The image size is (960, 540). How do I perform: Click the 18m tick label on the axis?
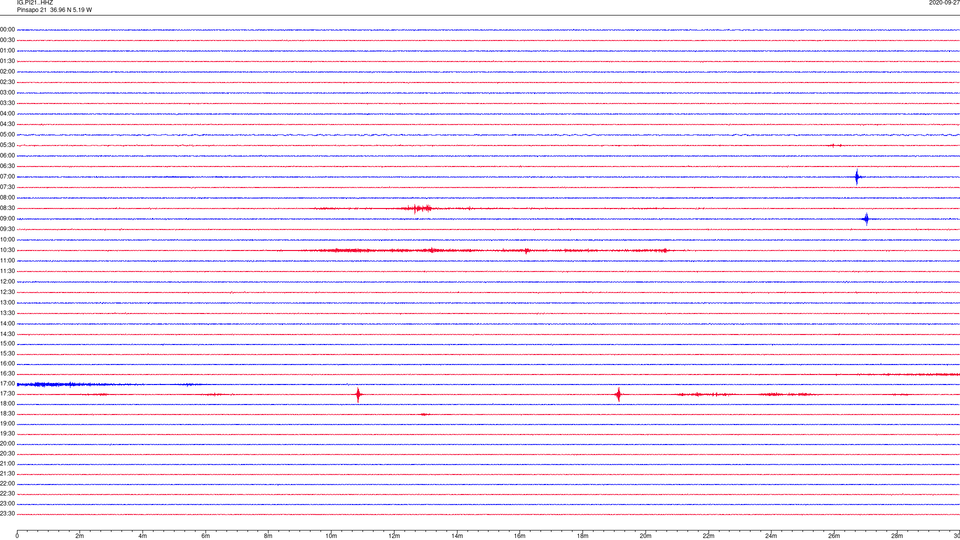coord(583,536)
